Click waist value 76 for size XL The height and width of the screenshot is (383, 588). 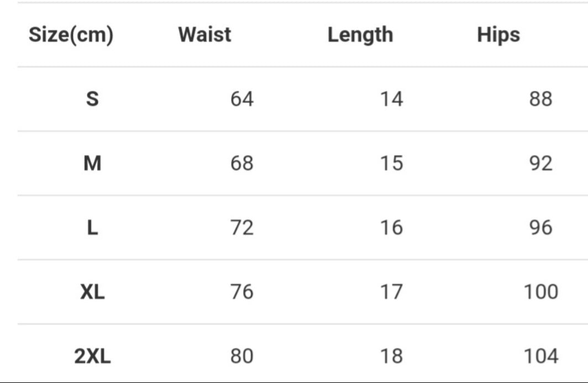tap(242, 292)
